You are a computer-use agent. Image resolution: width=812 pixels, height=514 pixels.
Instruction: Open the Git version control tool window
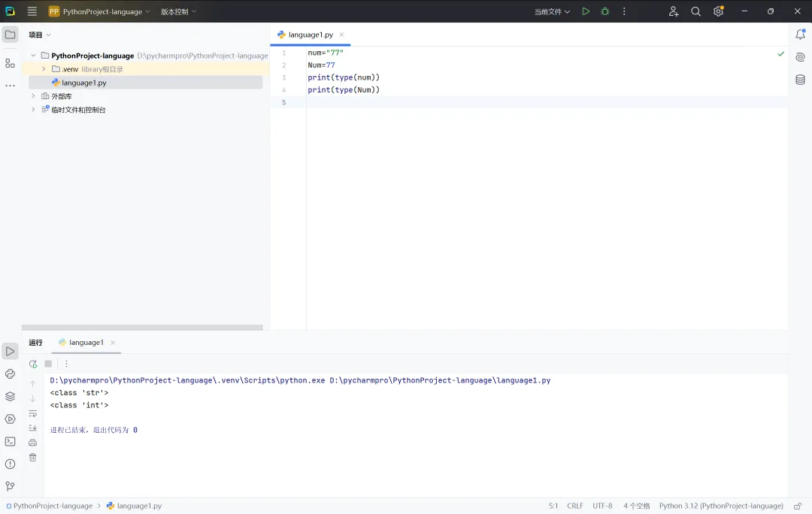click(10, 486)
